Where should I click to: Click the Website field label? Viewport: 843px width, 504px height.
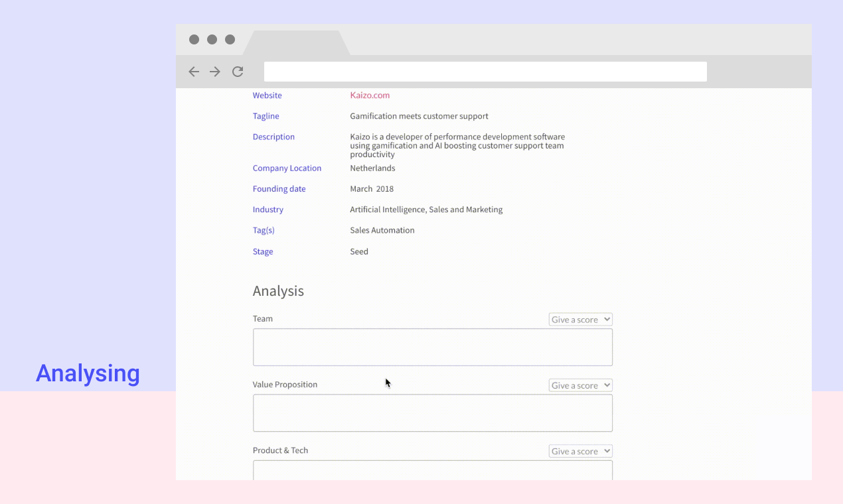click(x=267, y=95)
